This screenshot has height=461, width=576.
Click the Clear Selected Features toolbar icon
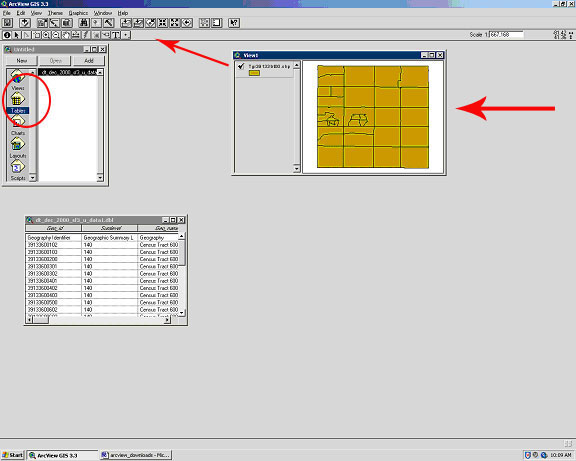coord(216,23)
